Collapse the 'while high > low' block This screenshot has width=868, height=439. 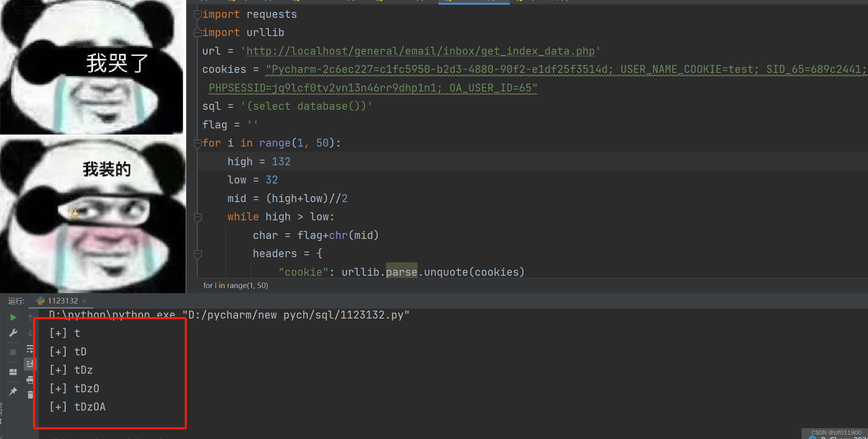(197, 217)
